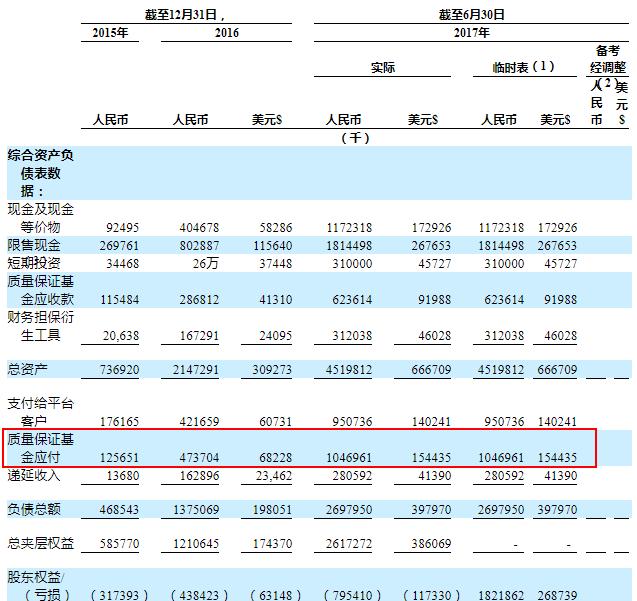Image resolution: width=637 pixels, height=601 pixels.
Task: Select cash value 92495 for 2015
Action: click(122, 227)
